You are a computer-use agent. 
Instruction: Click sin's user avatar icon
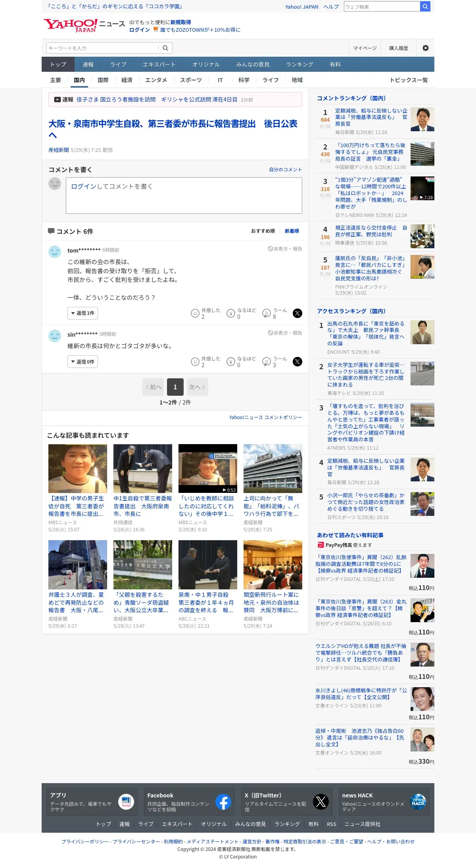(55, 336)
